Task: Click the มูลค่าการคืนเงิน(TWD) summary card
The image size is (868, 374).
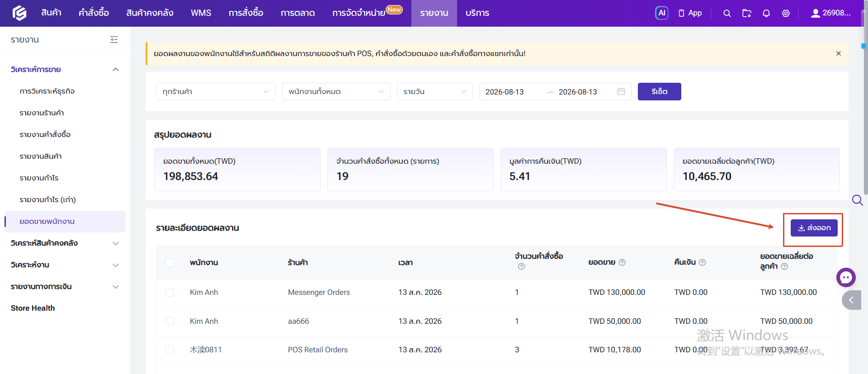Action: coord(584,170)
